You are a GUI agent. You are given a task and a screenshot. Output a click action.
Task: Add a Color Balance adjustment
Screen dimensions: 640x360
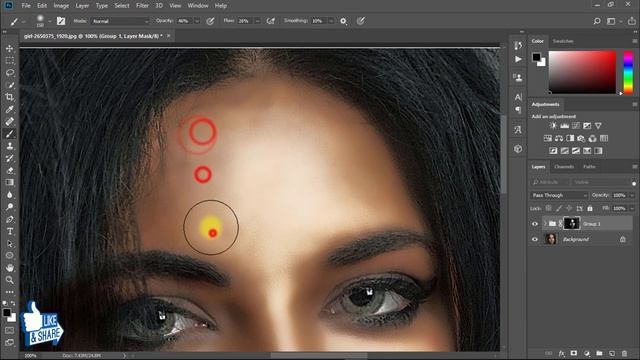[x=559, y=138]
